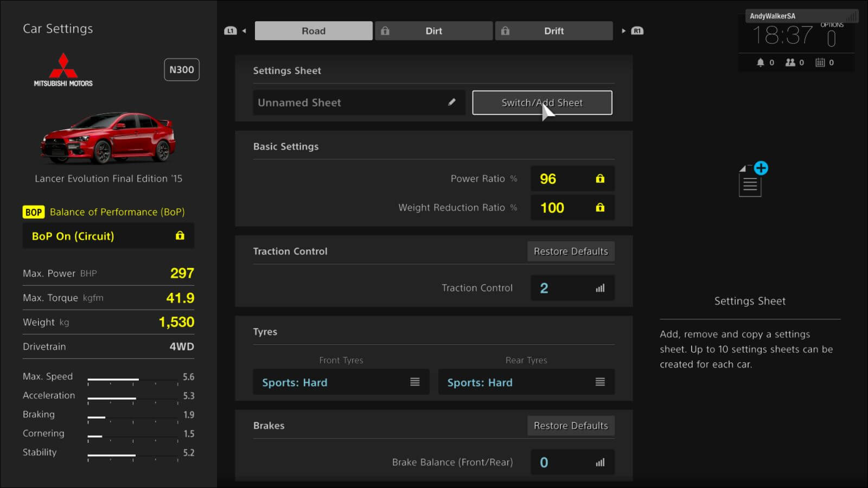This screenshot has height=488, width=868.
Task: Click the bars icon beside Traction Control value
Action: click(600, 288)
